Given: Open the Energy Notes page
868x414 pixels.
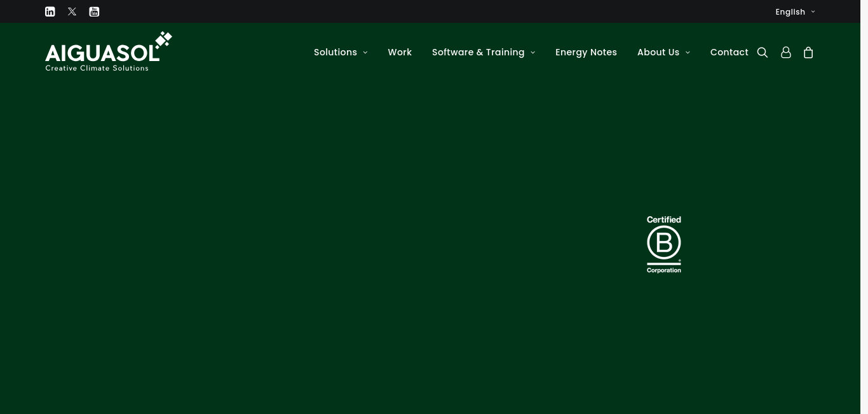Looking at the screenshot, I should tap(586, 52).
